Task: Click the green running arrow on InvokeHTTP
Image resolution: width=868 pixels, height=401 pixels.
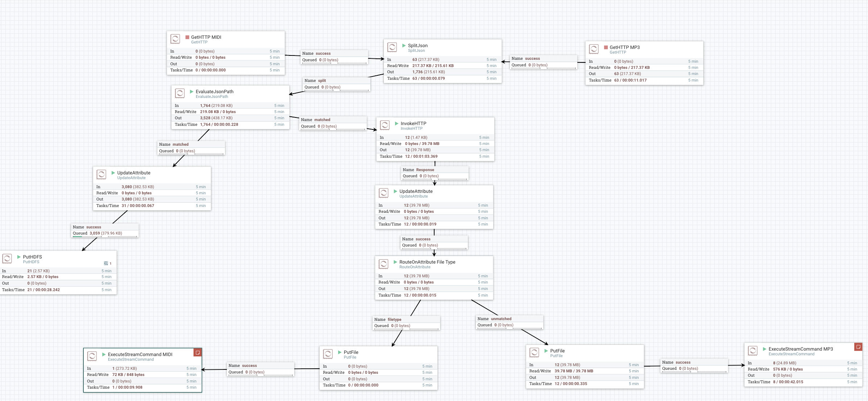Action: [x=396, y=124]
